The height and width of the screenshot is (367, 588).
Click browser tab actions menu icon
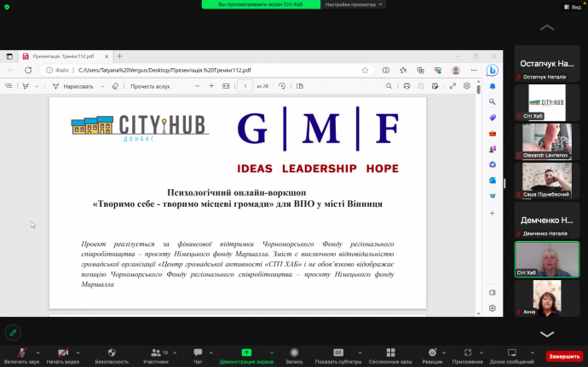coord(9,56)
